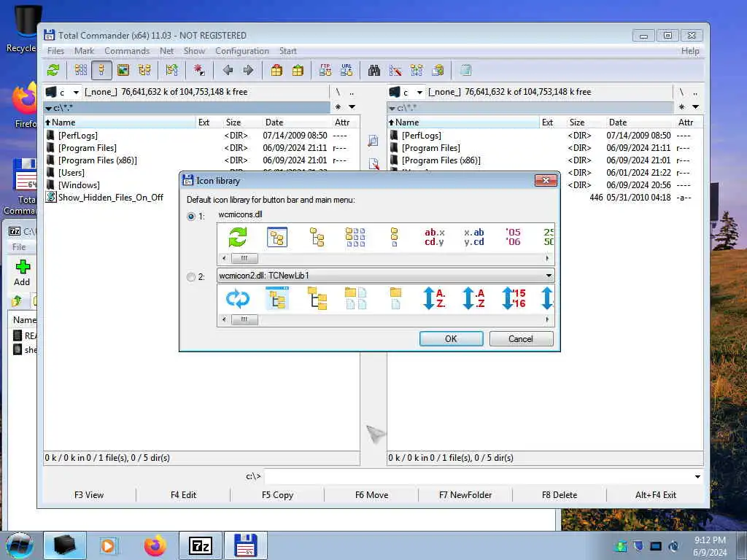Select radio option 2 wcmicon2.dll
747x560 pixels.
(191, 277)
